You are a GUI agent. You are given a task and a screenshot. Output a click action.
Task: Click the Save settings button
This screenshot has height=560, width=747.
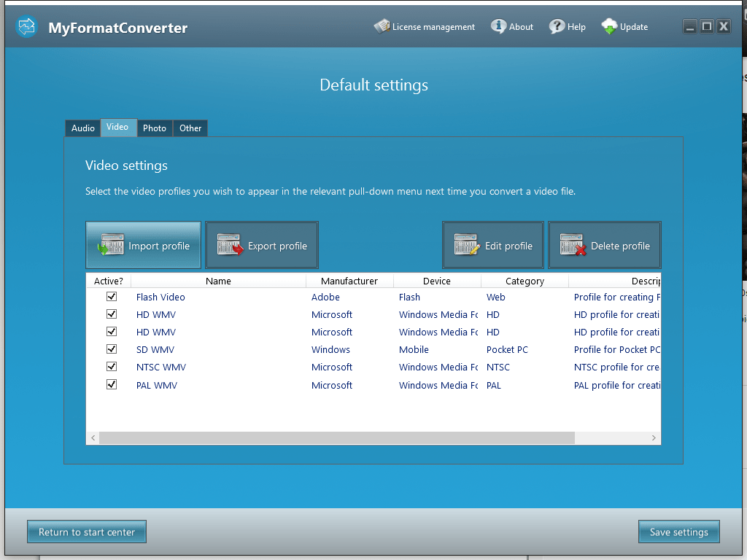point(678,532)
